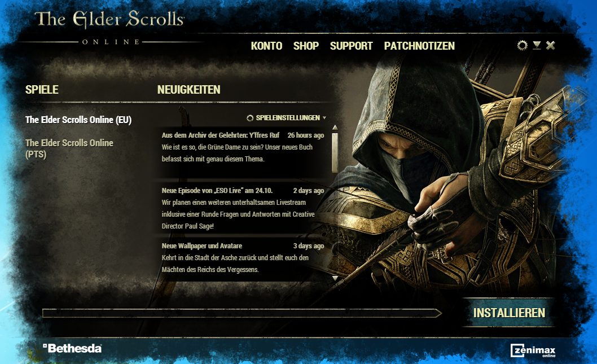Click the ZeniMax Online logo
This screenshot has height=364, width=597.
533,350
